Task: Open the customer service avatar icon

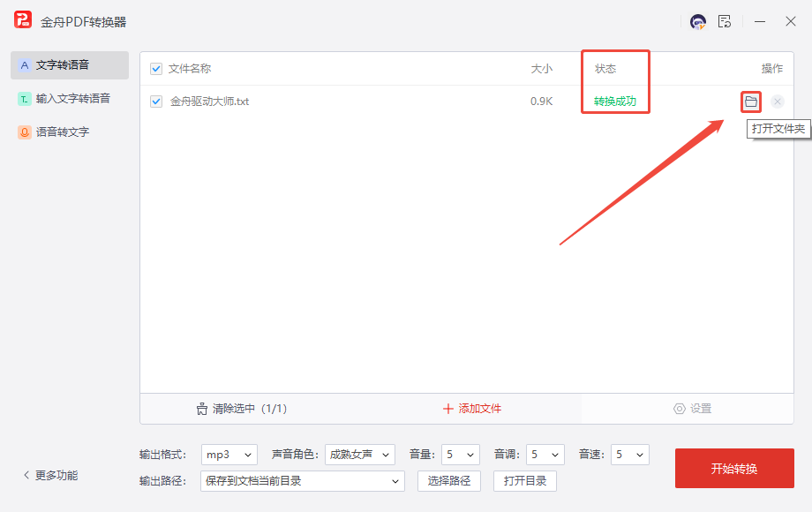Action: [698, 22]
